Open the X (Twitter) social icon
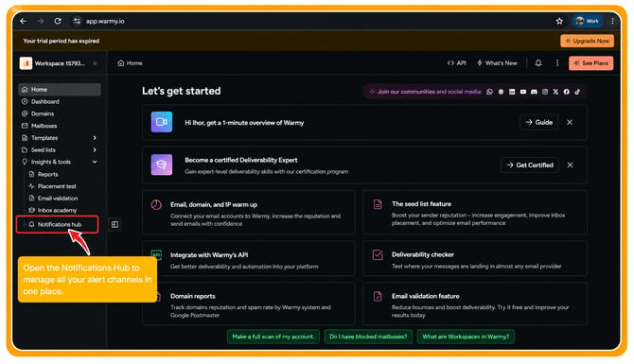This screenshot has width=634, height=364. coord(555,92)
